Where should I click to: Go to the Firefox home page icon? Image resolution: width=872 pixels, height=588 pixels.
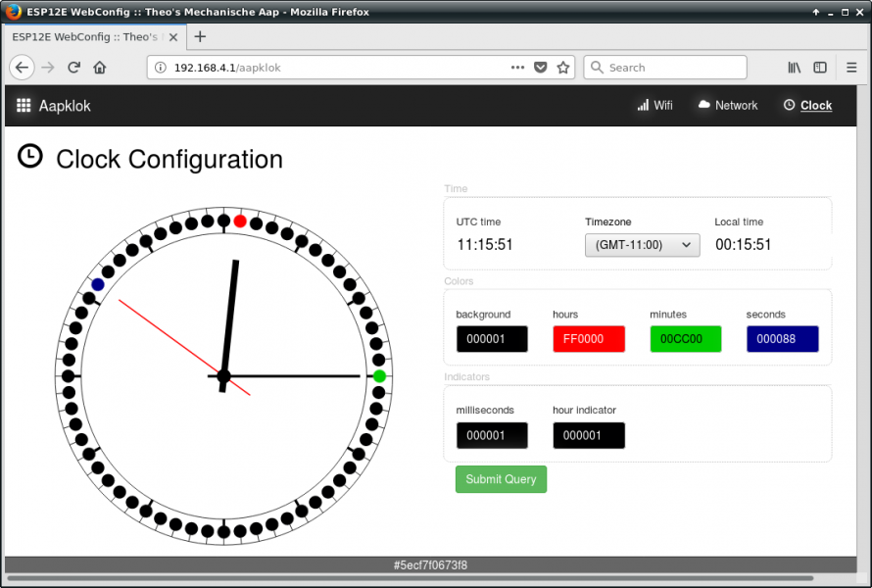click(99, 68)
